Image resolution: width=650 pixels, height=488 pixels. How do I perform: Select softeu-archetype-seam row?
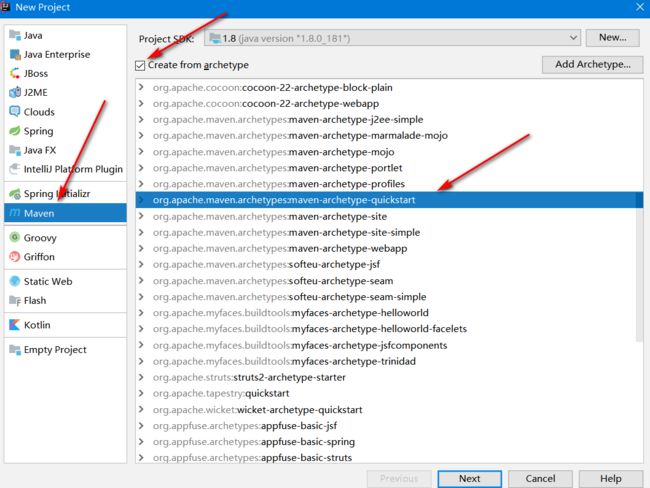pos(389,281)
